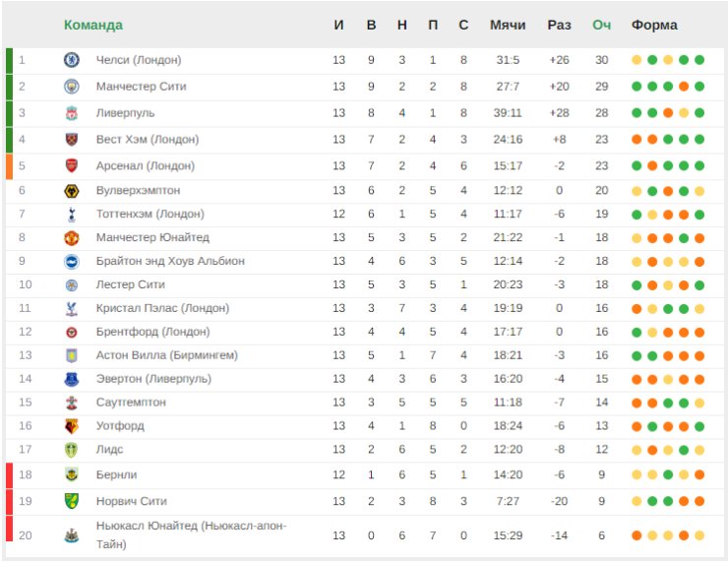This screenshot has height=562, width=728.
Task: Open team link Брайтон энд Хоув Альбион
Action: (x=170, y=261)
